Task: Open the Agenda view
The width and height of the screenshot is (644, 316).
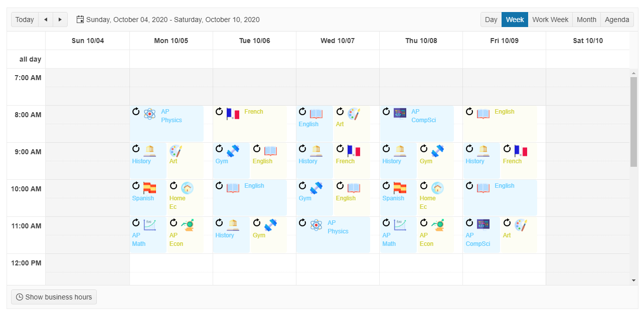Action: coord(617,19)
